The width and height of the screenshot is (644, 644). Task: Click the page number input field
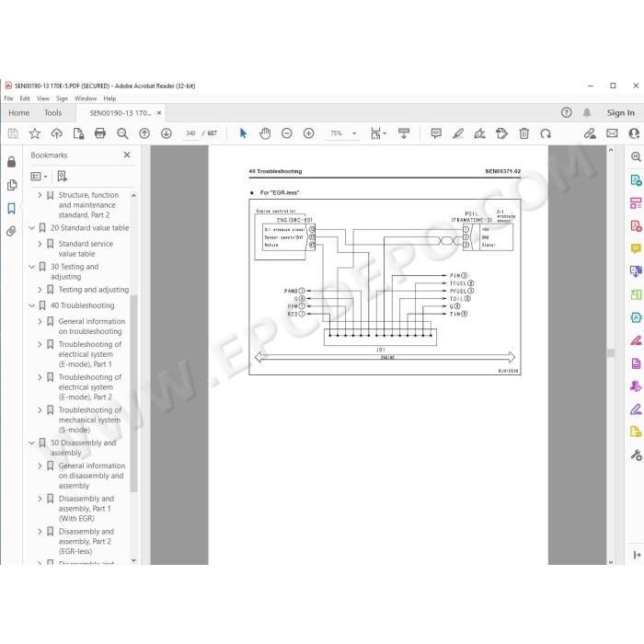point(190,133)
